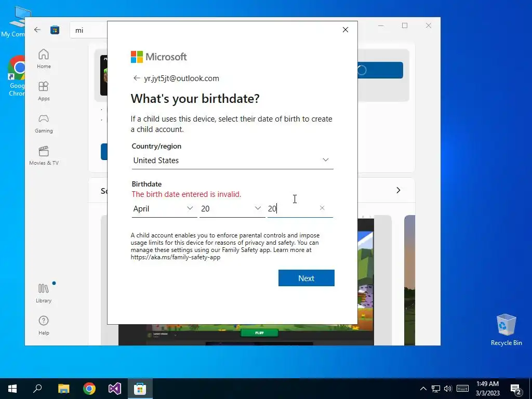Click the https://aka.ms/family-safety-app link text
This screenshot has height=399, width=532.
click(176, 257)
